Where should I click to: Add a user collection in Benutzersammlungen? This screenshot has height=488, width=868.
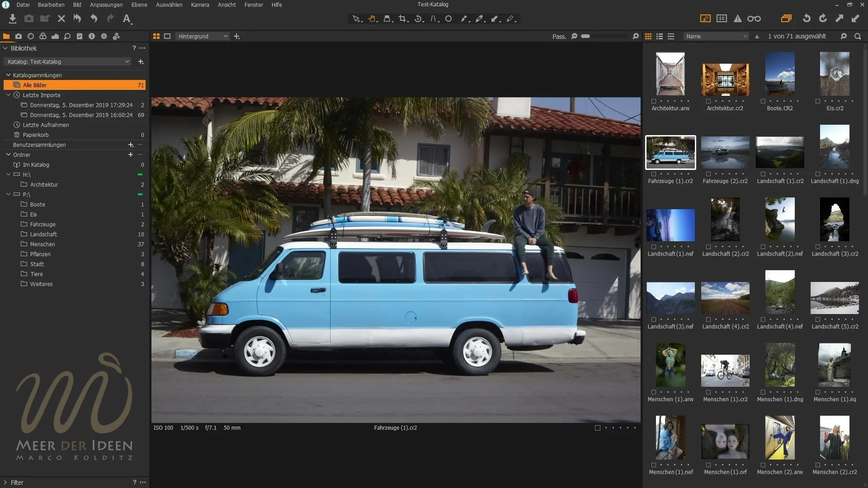coord(131,145)
